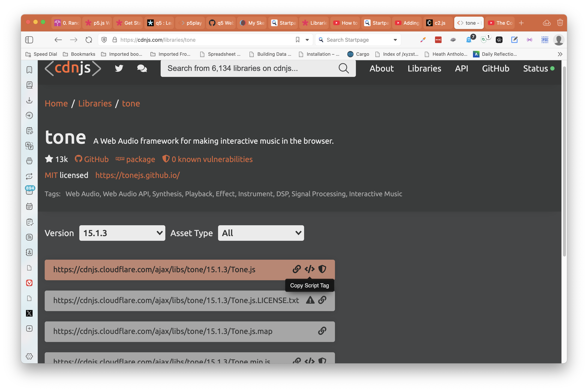
Task: Open the user profile avatar
Action: click(x=559, y=40)
